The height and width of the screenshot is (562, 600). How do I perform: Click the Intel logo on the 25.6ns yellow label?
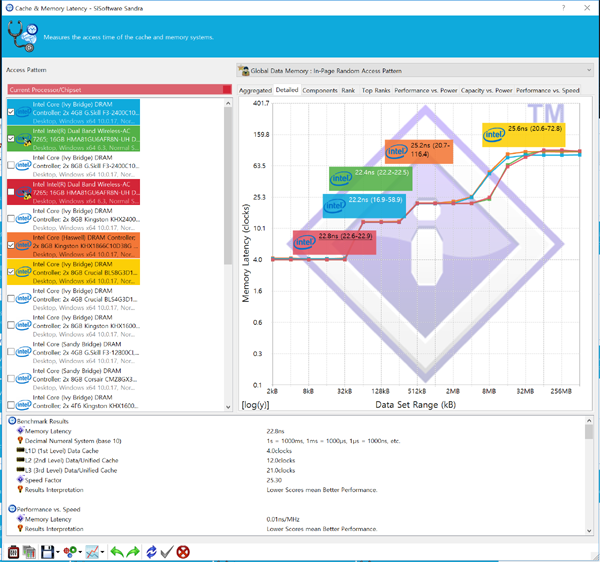click(x=494, y=135)
